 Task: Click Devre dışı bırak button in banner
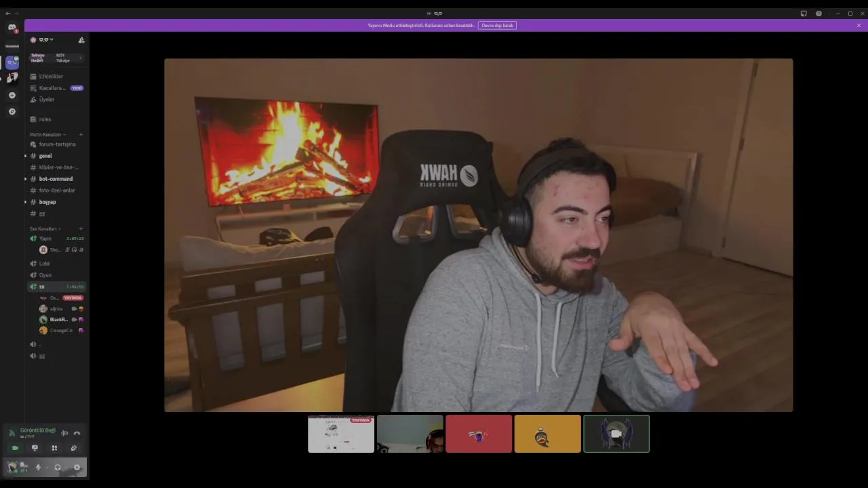point(497,25)
